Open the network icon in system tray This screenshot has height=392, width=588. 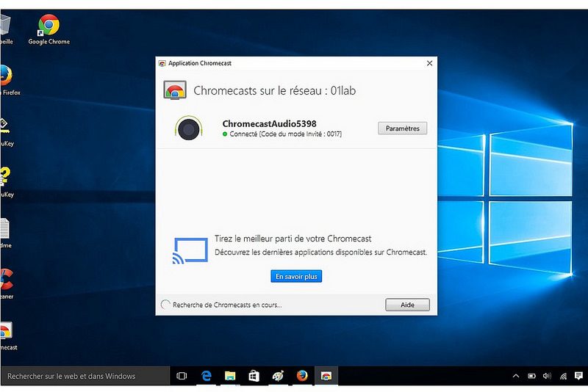(563, 376)
